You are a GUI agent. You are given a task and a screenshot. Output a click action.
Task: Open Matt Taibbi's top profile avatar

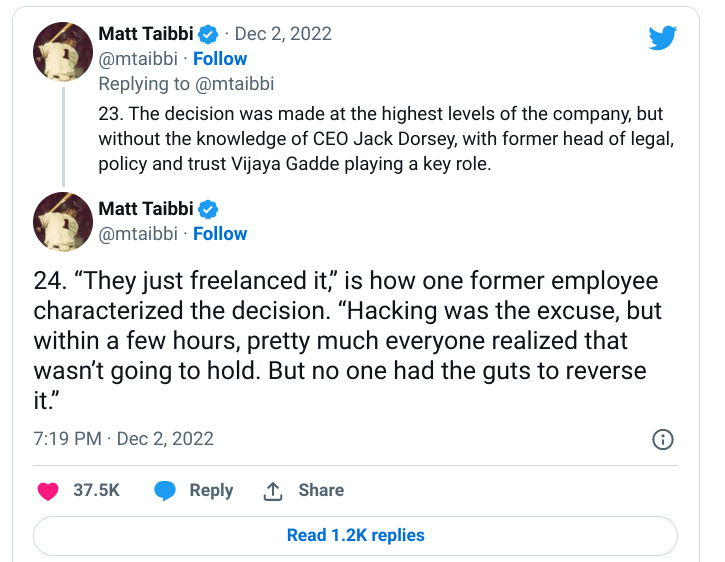pyautogui.click(x=63, y=51)
